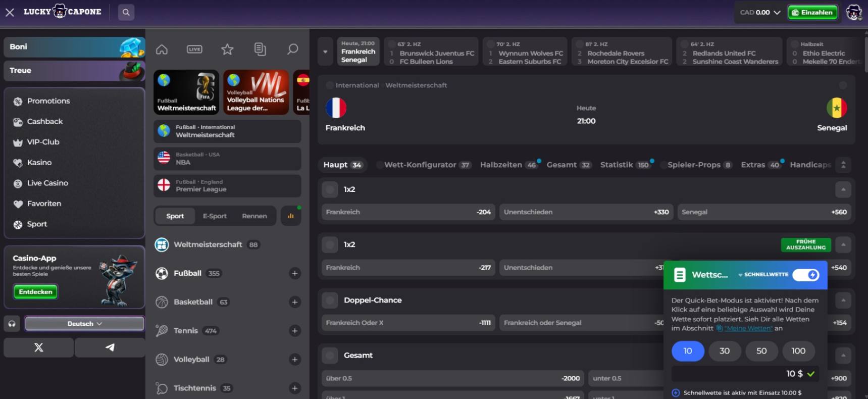Select the 100 quick stake option
The image size is (868, 399).
[798, 351]
